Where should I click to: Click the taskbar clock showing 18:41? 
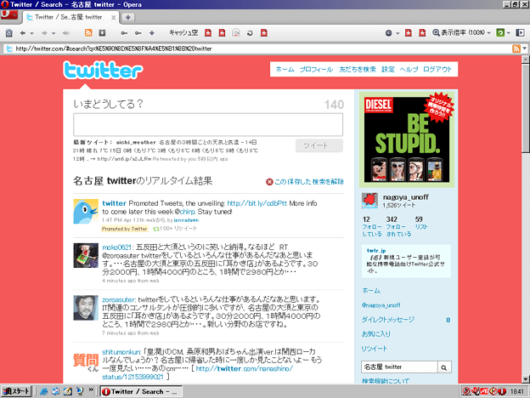[517, 392]
